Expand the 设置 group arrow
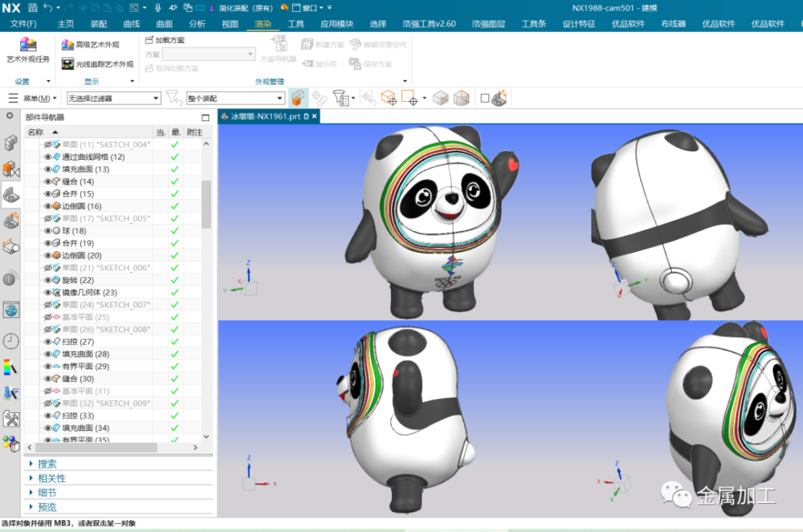Image resolution: width=803 pixels, height=532 pixels. pyautogui.click(x=49, y=81)
